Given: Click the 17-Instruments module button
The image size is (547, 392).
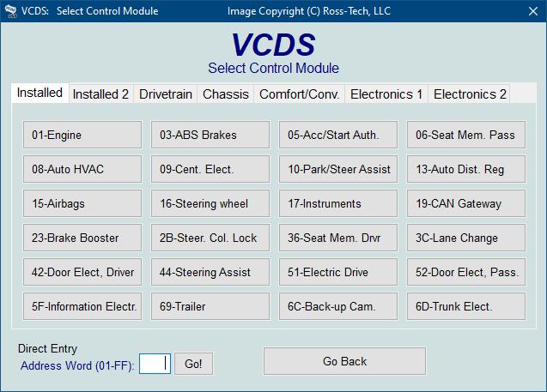Looking at the screenshot, I should click(x=338, y=203).
